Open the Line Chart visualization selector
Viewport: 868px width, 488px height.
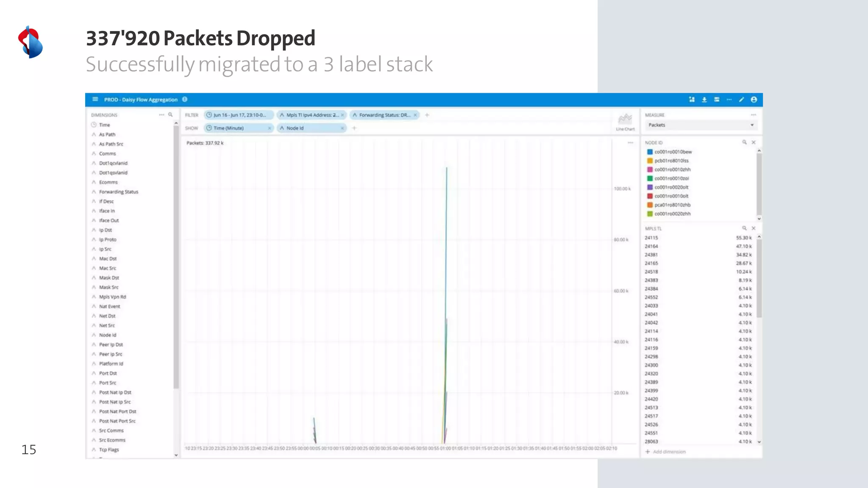click(x=625, y=122)
